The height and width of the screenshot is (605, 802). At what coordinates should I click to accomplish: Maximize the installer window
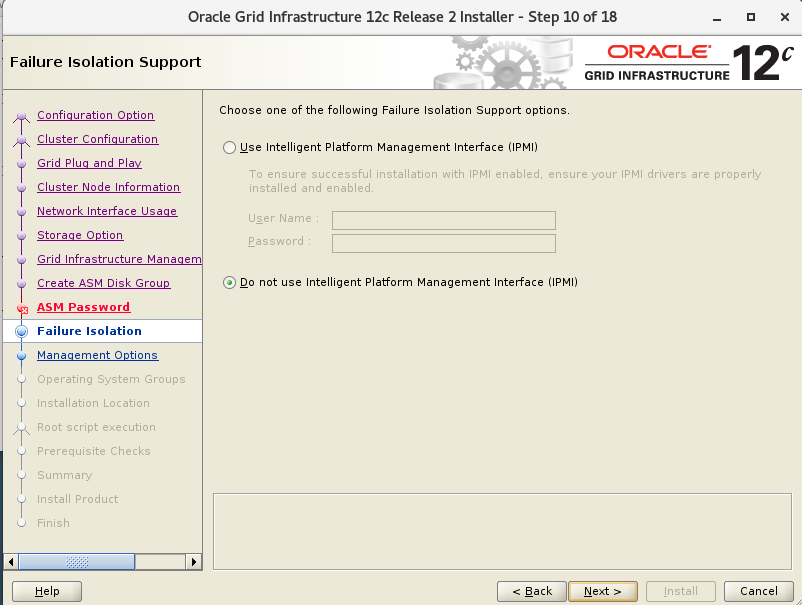point(751,17)
